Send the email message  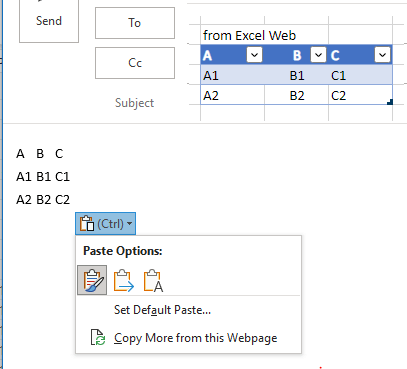point(49,21)
